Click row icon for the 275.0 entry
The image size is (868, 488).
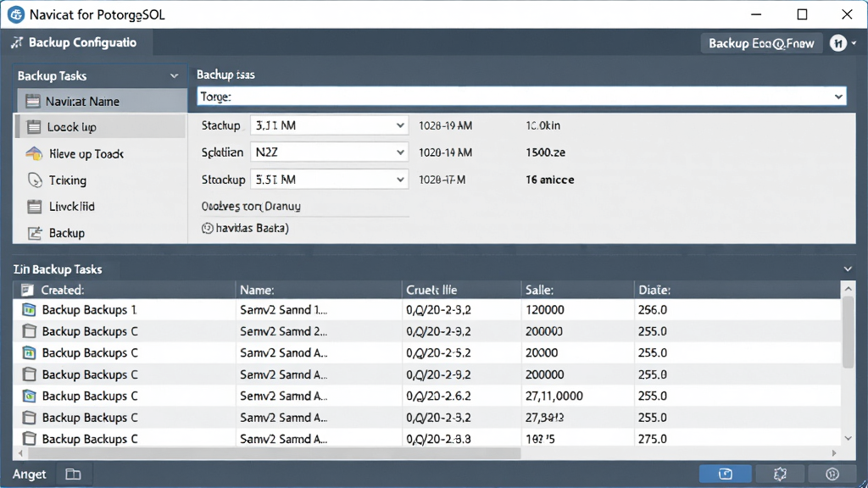pyautogui.click(x=29, y=439)
